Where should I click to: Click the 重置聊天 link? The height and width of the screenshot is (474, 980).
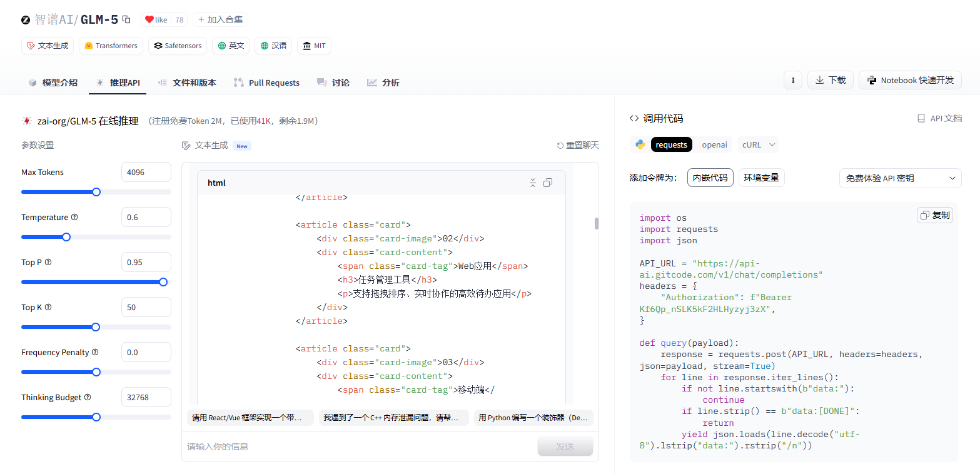[x=578, y=145]
